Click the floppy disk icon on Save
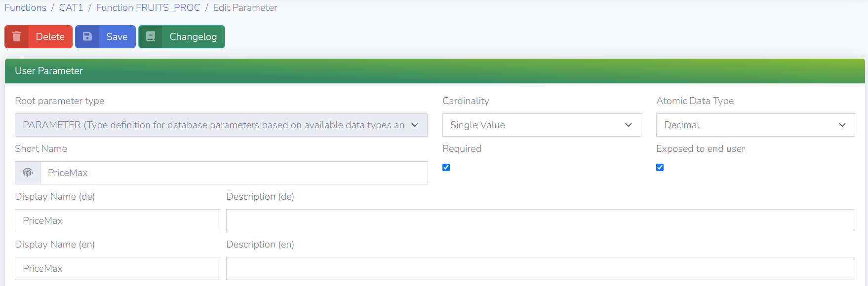This screenshot has width=868, height=286. 87,36
